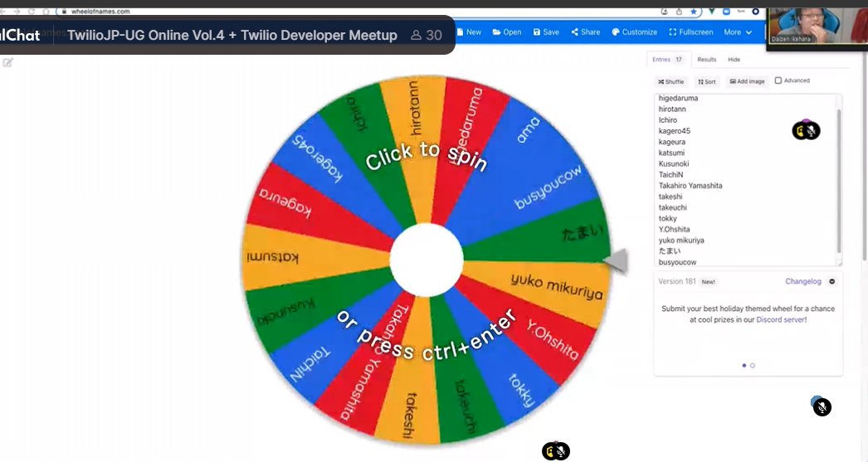Viewport: 868px width, 462px height.
Task: Click the entries list vertical scrollbar
Action: (839, 180)
